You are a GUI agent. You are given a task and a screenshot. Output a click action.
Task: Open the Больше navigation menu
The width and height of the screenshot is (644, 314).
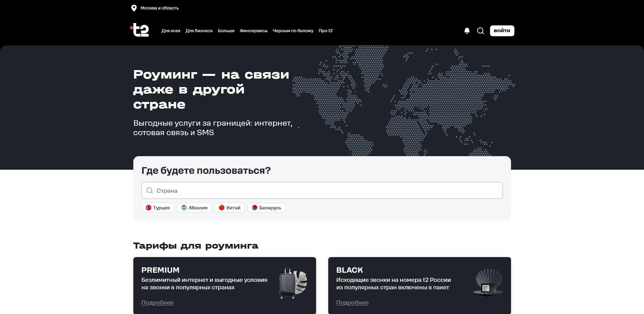(x=226, y=31)
